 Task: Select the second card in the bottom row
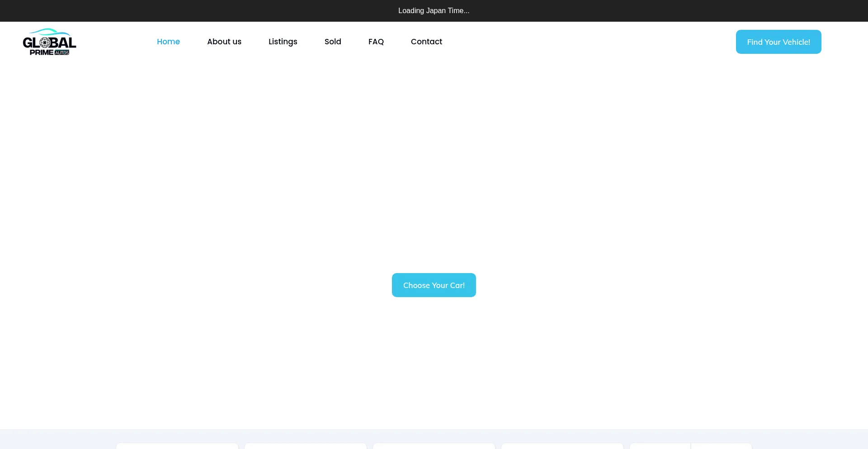(306, 446)
